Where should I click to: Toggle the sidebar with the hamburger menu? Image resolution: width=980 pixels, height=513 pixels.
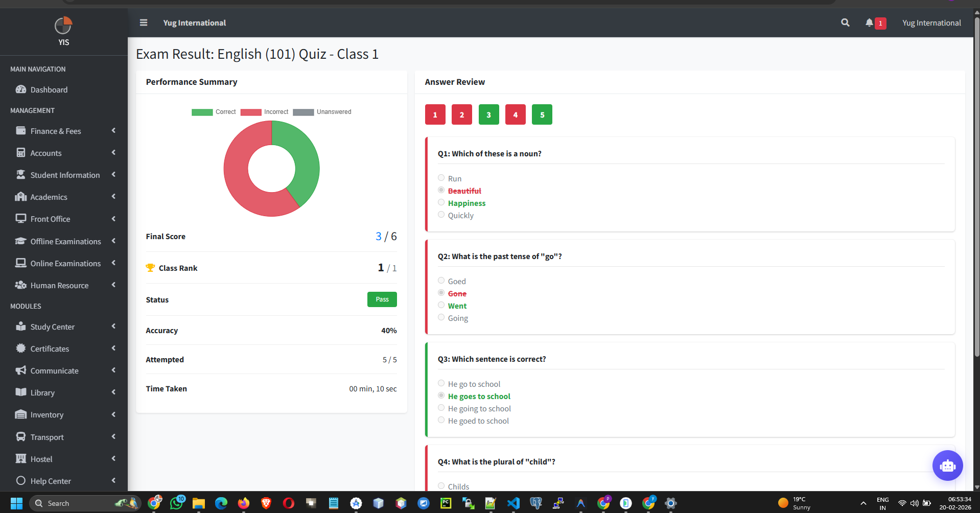[143, 22]
